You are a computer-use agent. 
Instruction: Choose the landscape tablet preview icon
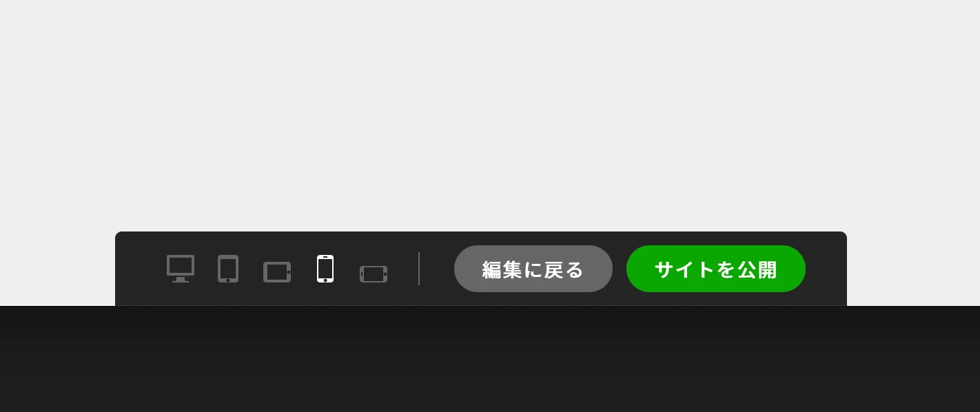pos(277,272)
